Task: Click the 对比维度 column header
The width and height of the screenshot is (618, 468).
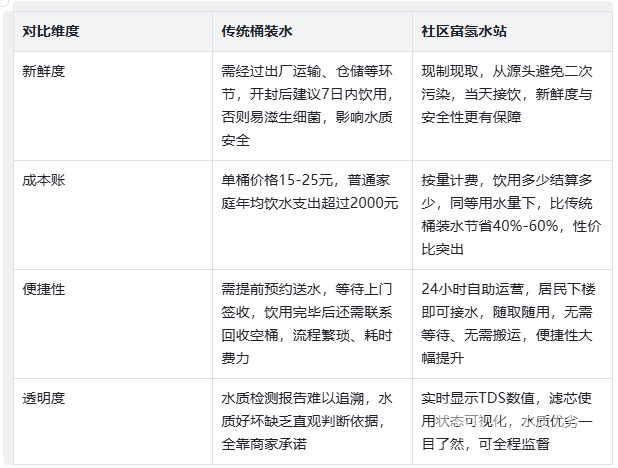Action: pos(51,32)
